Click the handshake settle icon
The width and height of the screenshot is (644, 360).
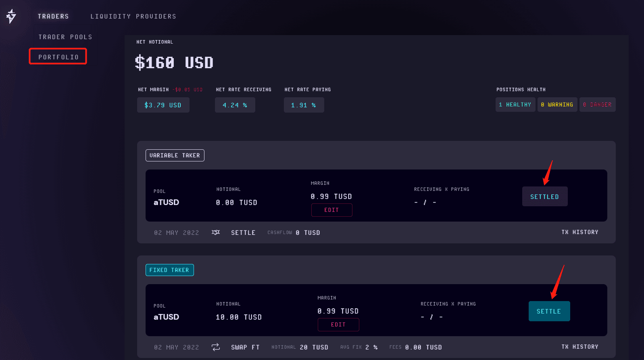(216, 232)
